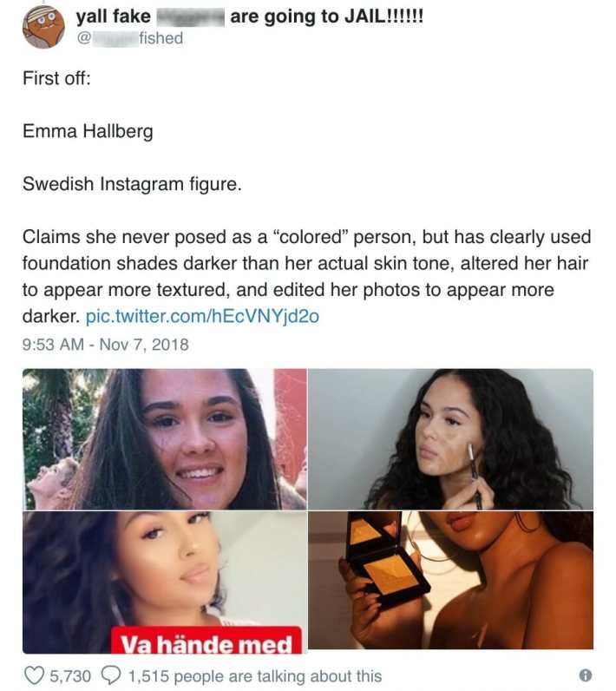
Task: Click the 5,730 likes count
Action: [x=70, y=676]
